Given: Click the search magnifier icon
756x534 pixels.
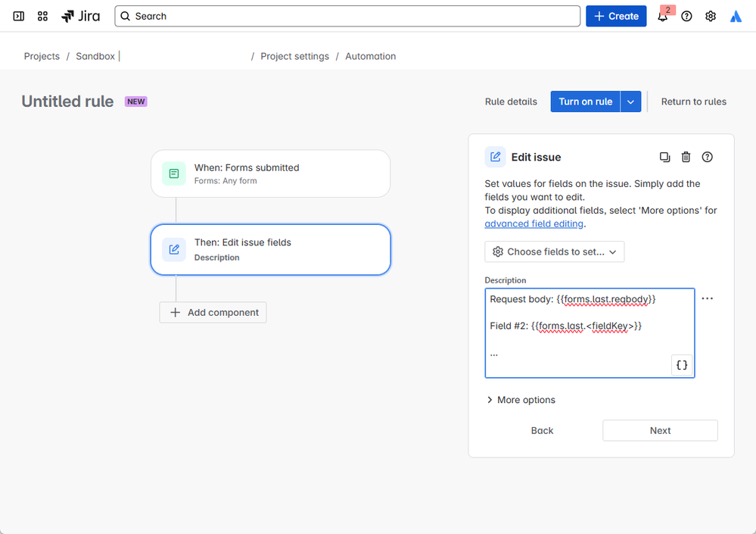Looking at the screenshot, I should [x=126, y=17].
